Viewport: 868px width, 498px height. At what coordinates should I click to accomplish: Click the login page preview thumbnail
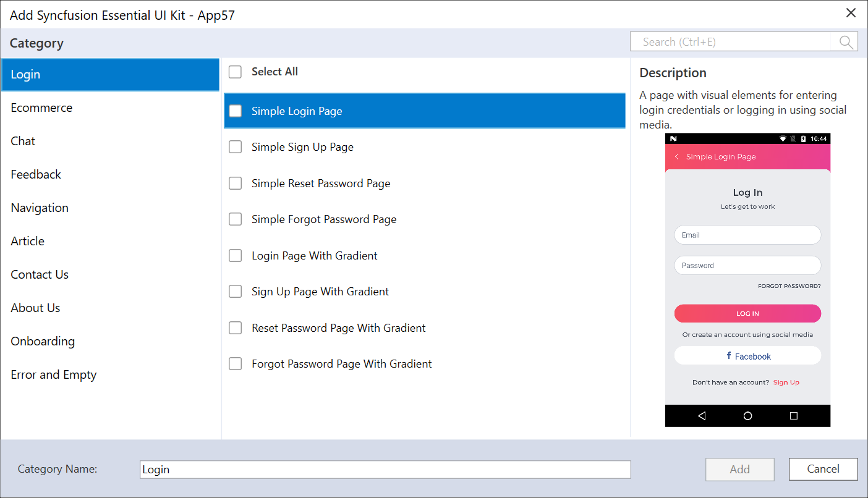(x=747, y=280)
